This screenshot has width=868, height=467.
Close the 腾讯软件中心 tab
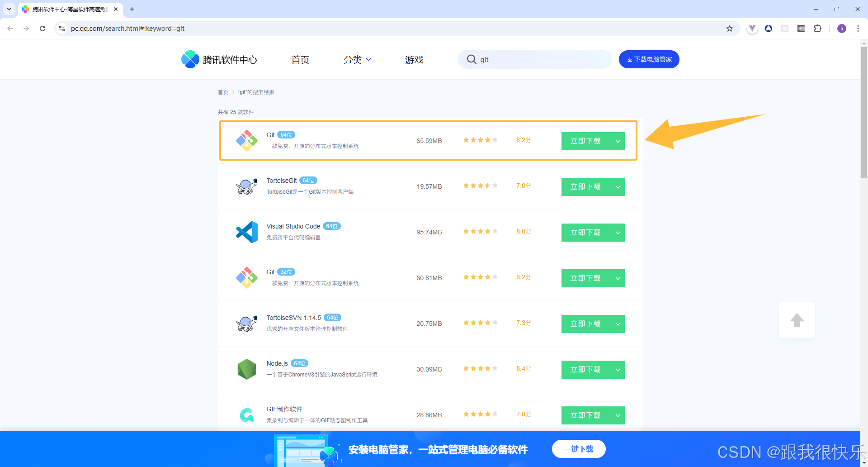(116, 9)
